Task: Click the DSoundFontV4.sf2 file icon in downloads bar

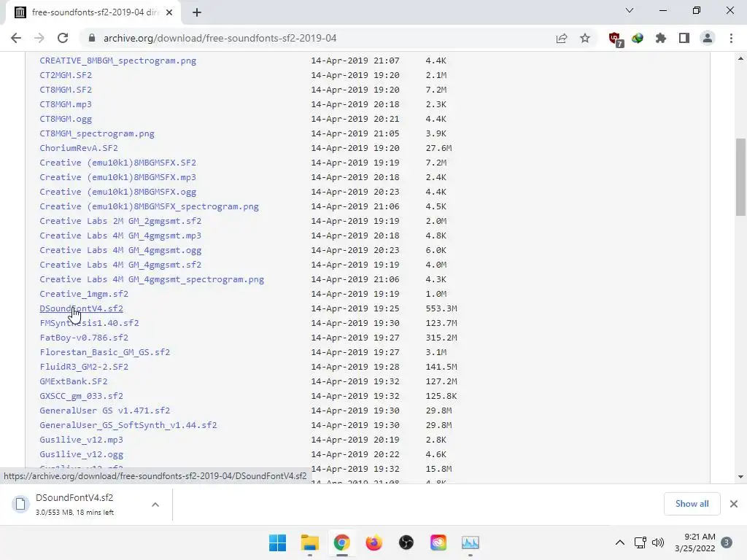Action: pyautogui.click(x=20, y=504)
